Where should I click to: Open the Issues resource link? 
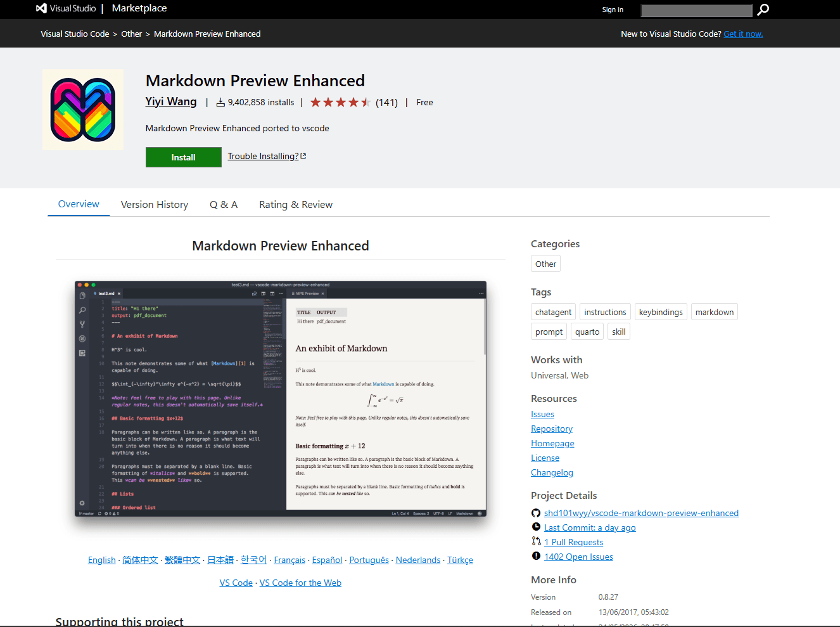(x=543, y=414)
